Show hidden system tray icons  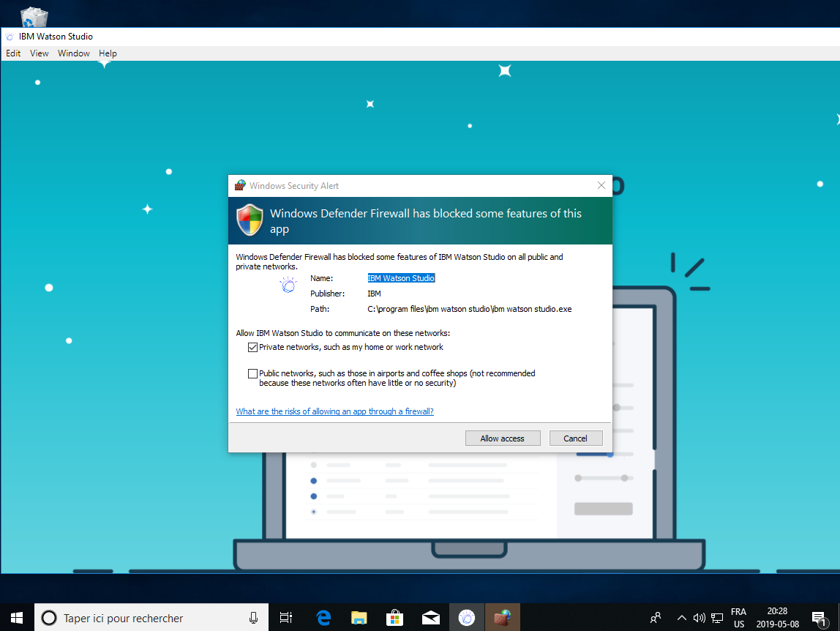pyautogui.click(x=681, y=617)
